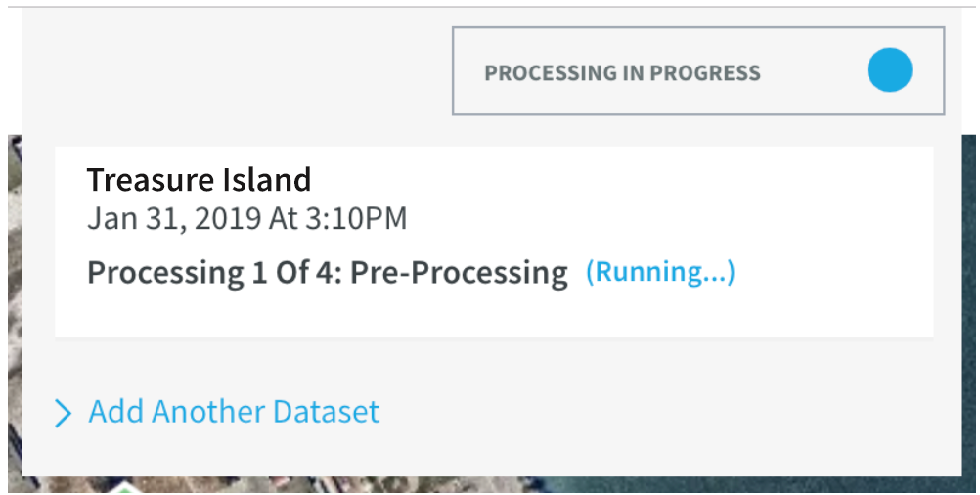Click the PROCESSING IN PROGRESS label text
The width and height of the screenshot is (980, 495).
(x=622, y=73)
